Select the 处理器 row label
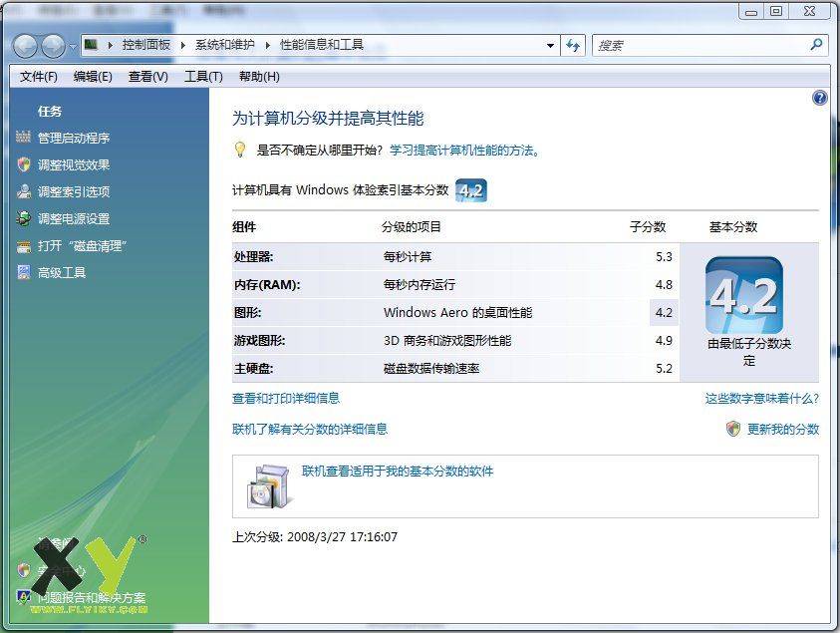The image size is (840, 633). pos(253,257)
